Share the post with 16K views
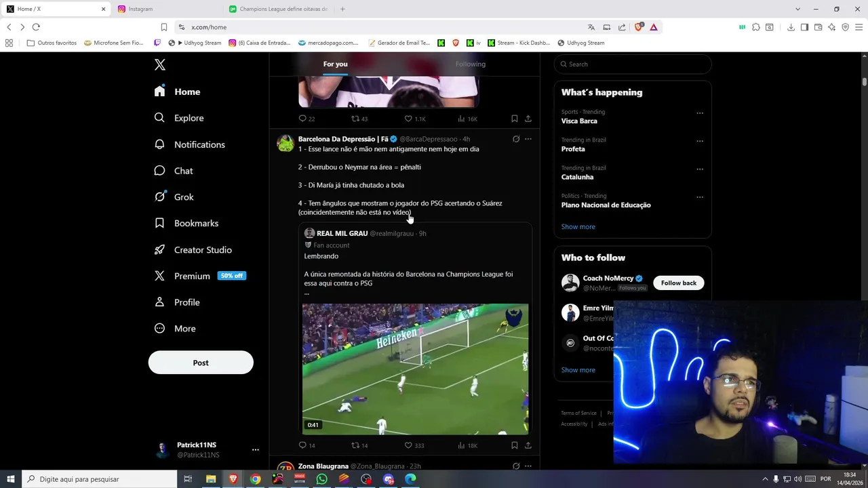The width and height of the screenshot is (868, 488). 528,119
